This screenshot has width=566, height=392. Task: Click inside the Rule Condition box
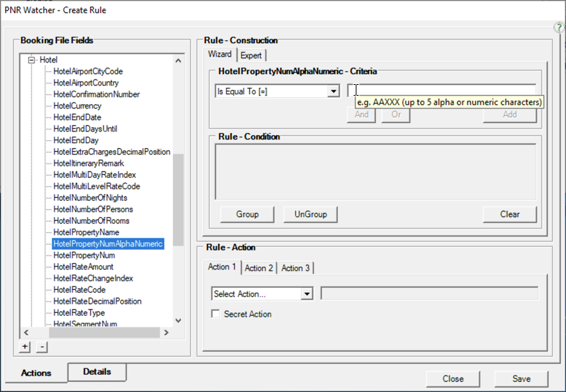coord(376,172)
